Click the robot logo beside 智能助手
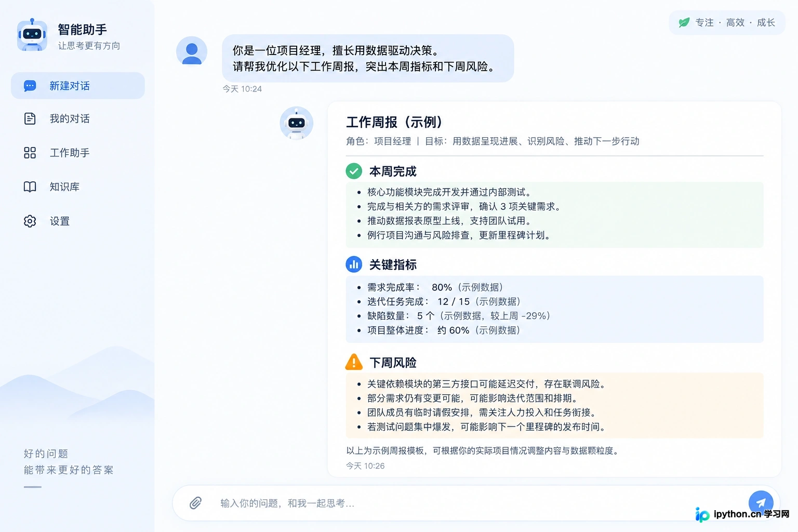Image resolution: width=798 pixels, height=532 pixels. [x=32, y=35]
